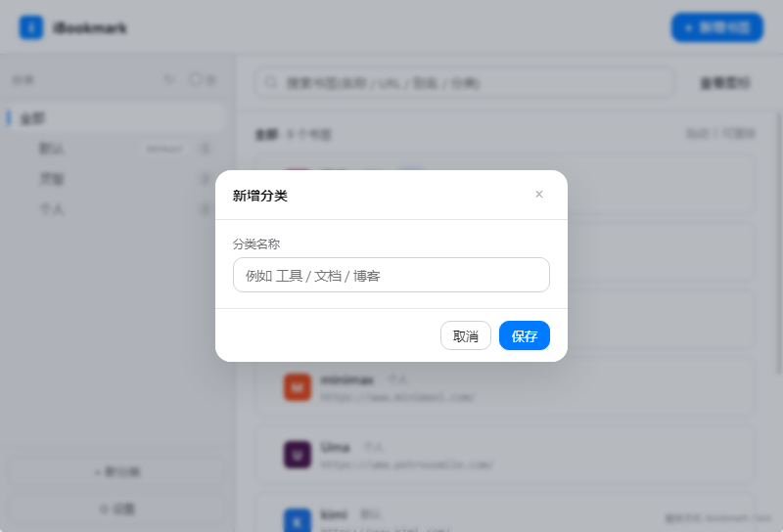This screenshot has width=783, height=532.
Task: Click the blue iBookmark logo icon
Action: pos(31,27)
